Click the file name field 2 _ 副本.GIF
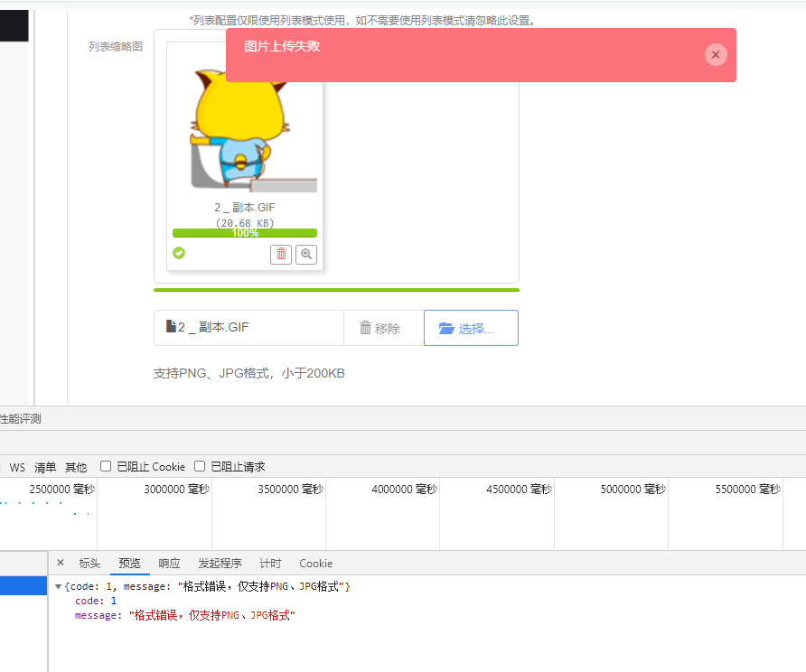 click(x=248, y=328)
